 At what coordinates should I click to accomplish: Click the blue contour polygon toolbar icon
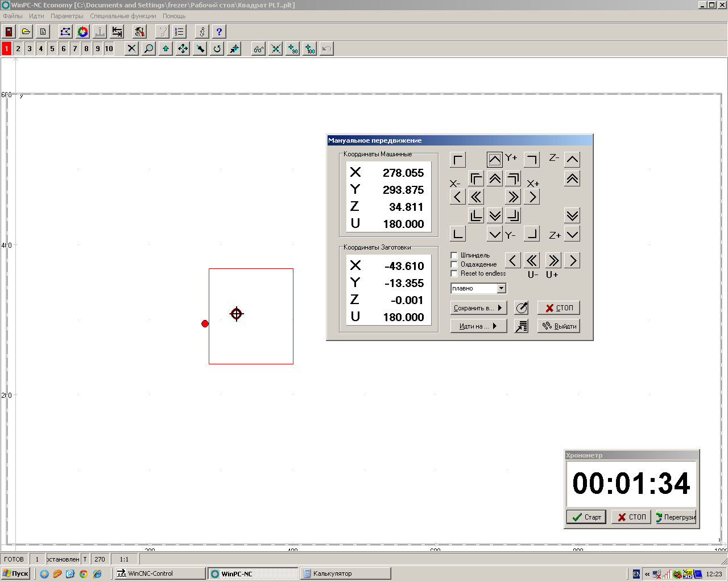point(66,32)
